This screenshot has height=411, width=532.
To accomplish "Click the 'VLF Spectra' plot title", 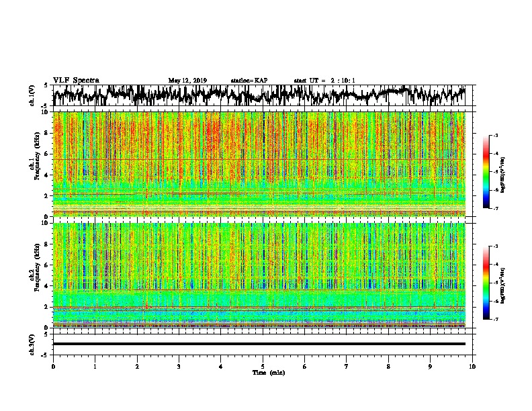I will click(x=76, y=80).
